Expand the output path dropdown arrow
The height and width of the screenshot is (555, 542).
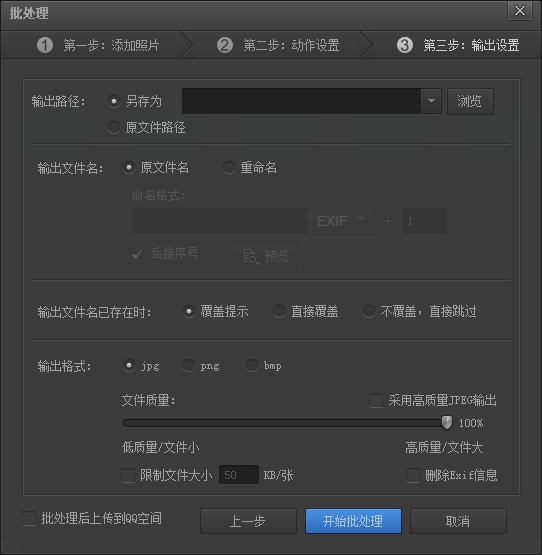431,101
